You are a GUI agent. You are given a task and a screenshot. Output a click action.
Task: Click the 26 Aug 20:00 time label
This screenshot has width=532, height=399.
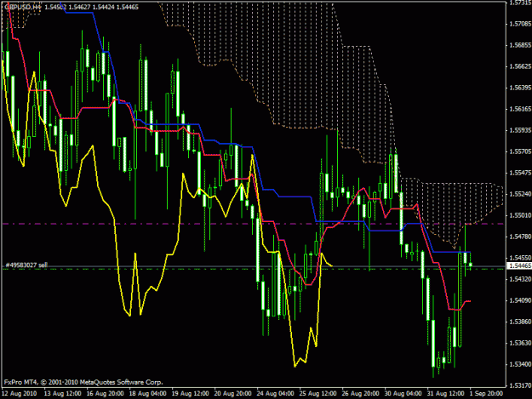(360, 393)
